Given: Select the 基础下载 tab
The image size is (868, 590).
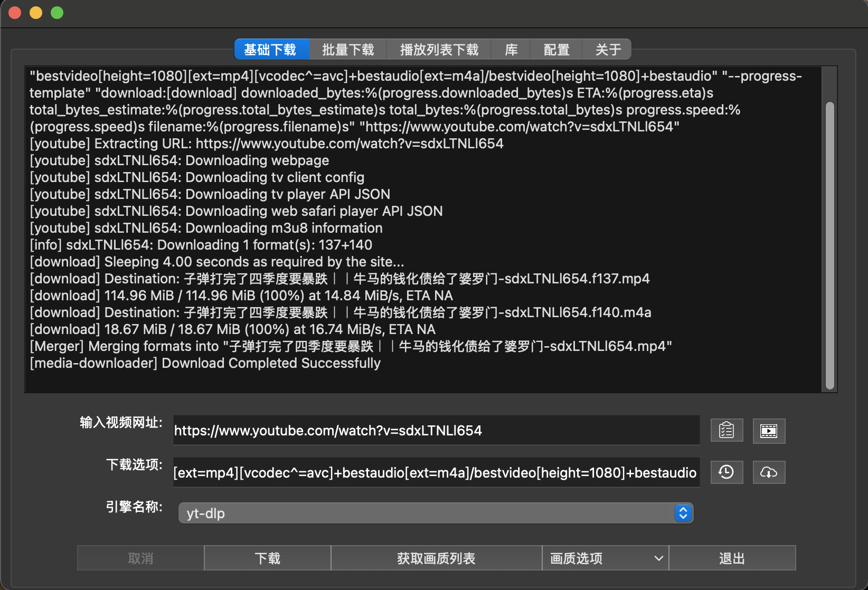Looking at the screenshot, I should pyautogui.click(x=271, y=50).
